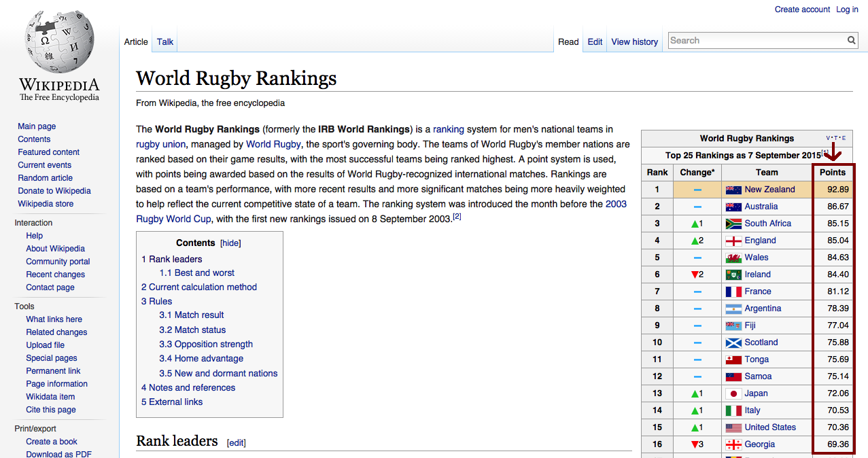Image resolution: width=868 pixels, height=458 pixels.
Task: Click Log in
Action: (x=846, y=9)
